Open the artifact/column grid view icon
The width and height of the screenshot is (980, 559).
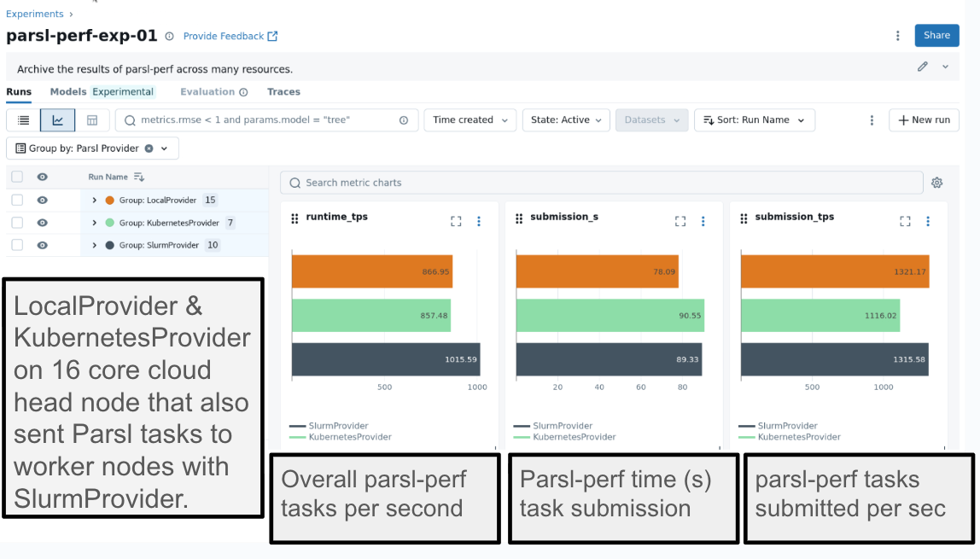[x=92, y=120]
